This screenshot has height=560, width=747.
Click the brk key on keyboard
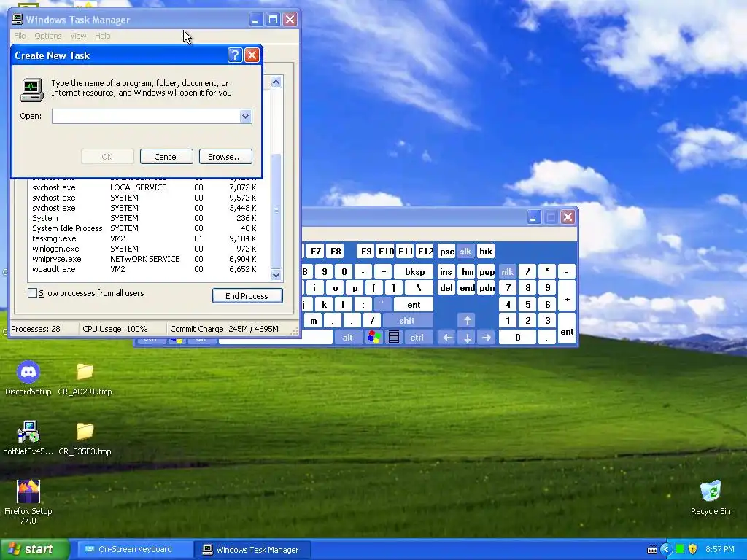pyautogui.click(x=485, y=251)
